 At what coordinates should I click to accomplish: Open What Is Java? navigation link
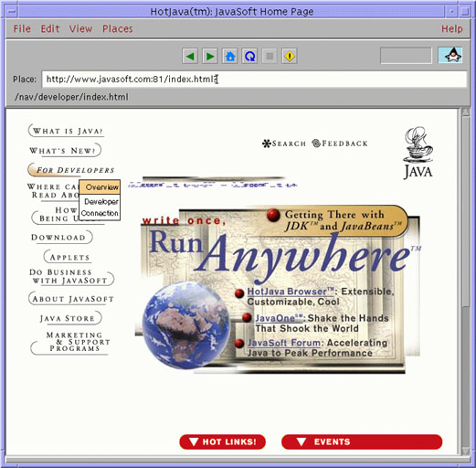(x=67, y=131)
